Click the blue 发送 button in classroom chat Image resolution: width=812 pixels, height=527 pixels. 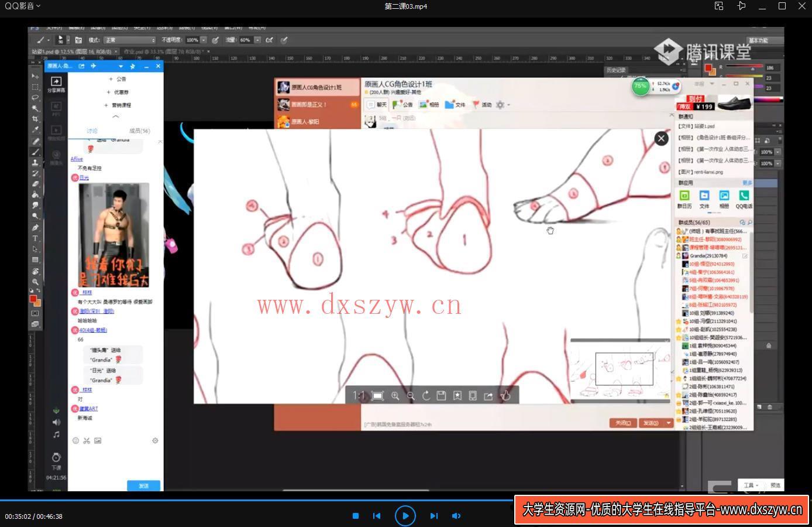tap(143, 486)
